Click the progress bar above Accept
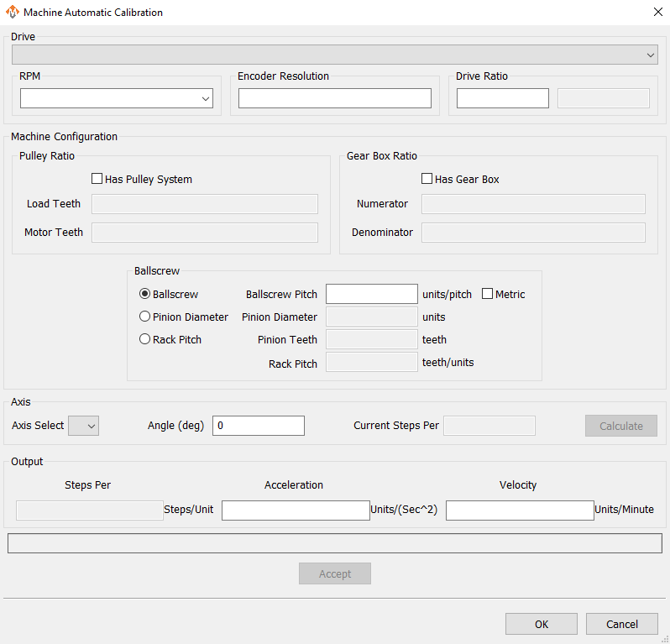Image resolution: width=670 pixels, height=644 pixels. tap(334, 544)
